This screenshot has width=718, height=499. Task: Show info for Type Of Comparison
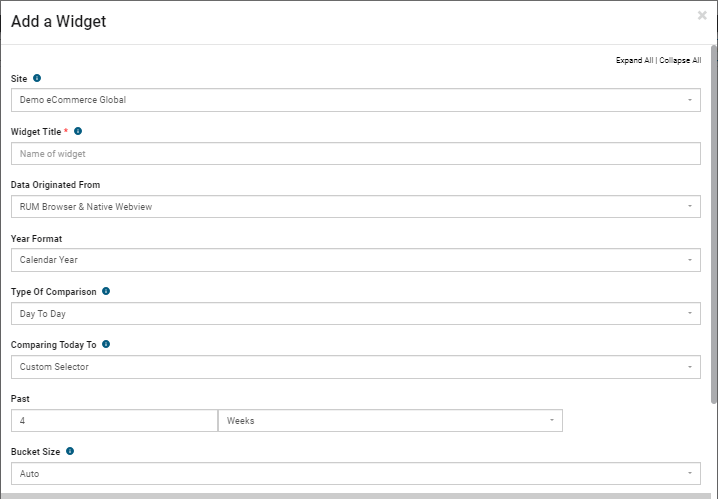click(106, 291)
